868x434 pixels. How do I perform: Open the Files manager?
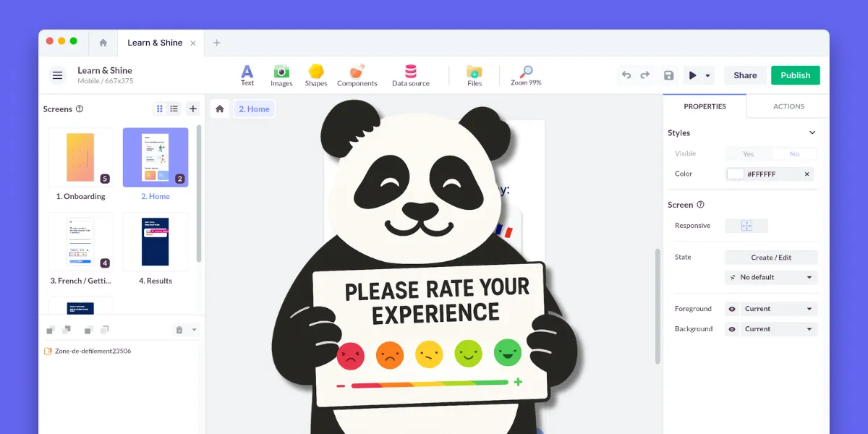475,75
